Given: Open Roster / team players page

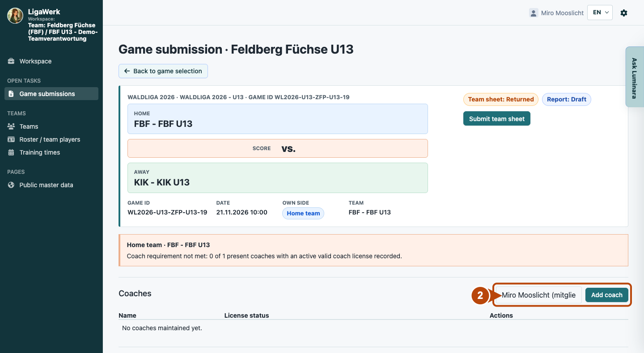Looking at the screenshot, I should 51,139.
